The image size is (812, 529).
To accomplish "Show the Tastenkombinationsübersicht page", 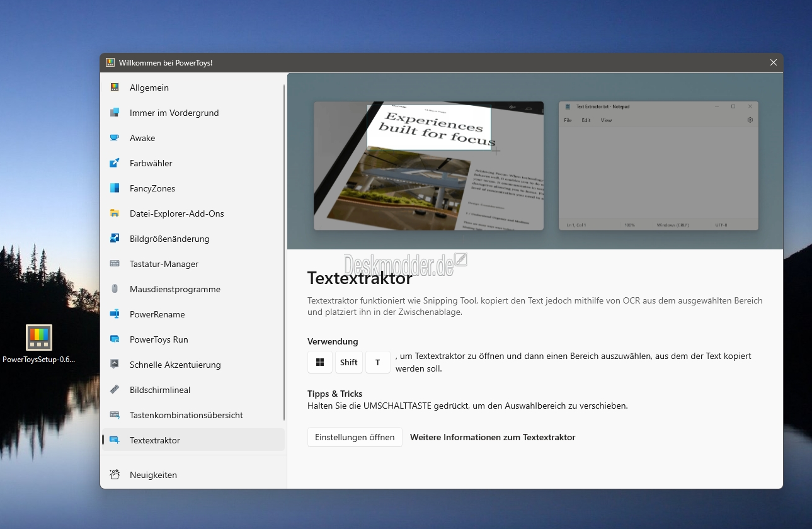I will click(x=193, y=415).
